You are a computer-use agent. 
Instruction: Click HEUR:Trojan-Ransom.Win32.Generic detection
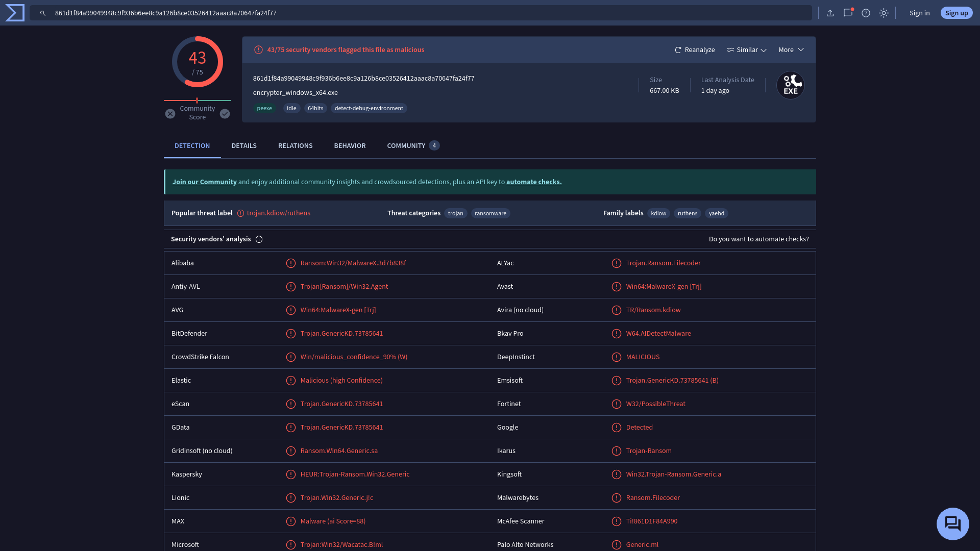click(x=355, y=474)
